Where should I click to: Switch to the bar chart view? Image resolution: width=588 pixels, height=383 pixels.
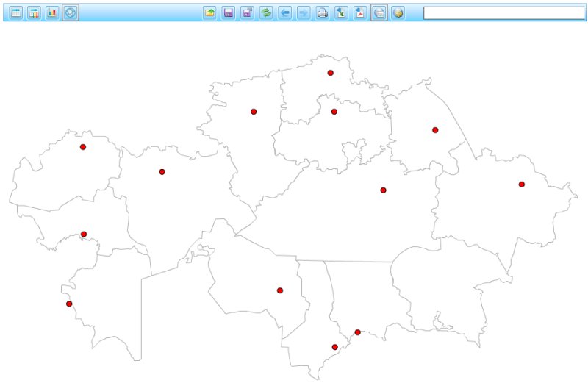[x=52, y=12]
